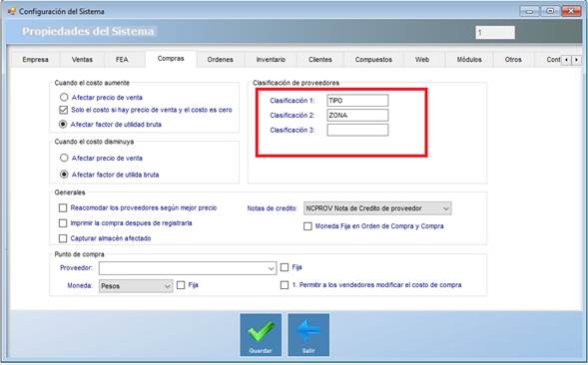Open the Módulos tab

[x=469, y=60]
